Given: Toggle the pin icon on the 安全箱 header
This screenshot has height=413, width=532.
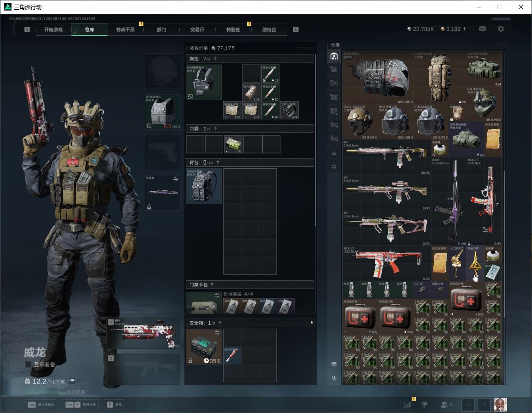Looking at the screenshot, I should (312, 323).
